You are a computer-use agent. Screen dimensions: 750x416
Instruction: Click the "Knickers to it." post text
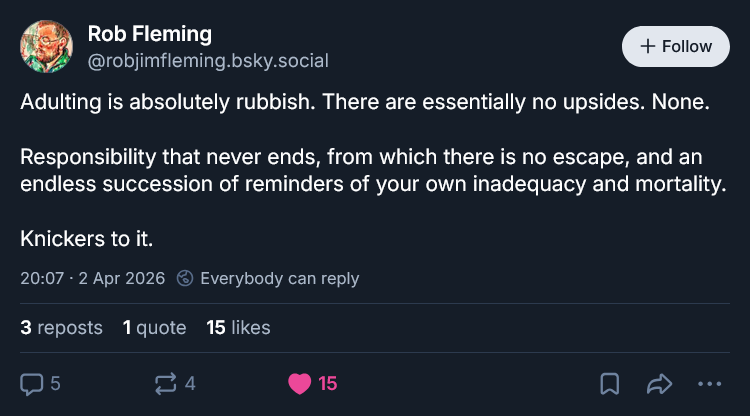(x=86, y=240)
